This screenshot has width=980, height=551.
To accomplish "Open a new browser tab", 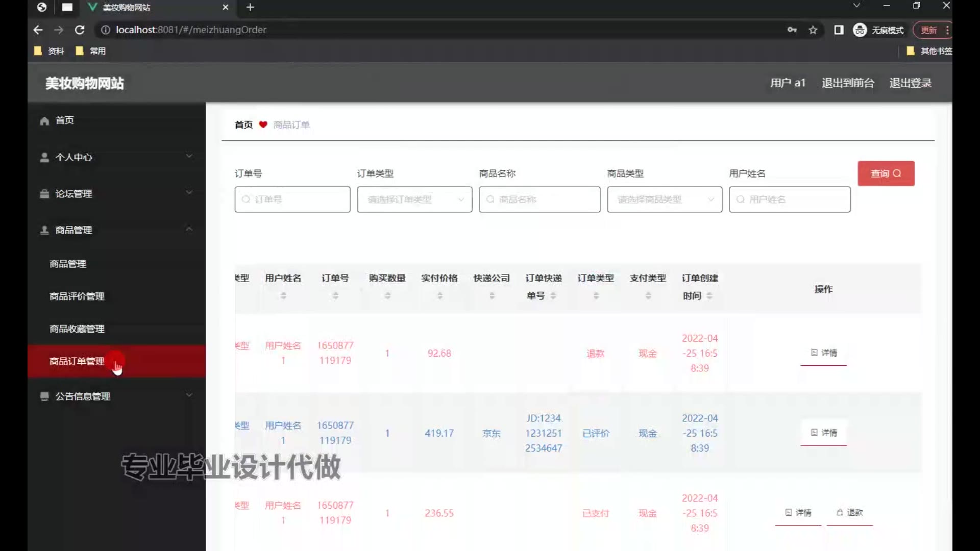I will tap(250, 7).
